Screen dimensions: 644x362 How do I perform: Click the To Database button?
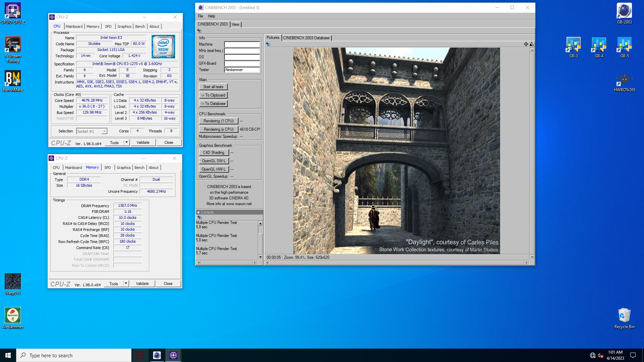[213, 104]
